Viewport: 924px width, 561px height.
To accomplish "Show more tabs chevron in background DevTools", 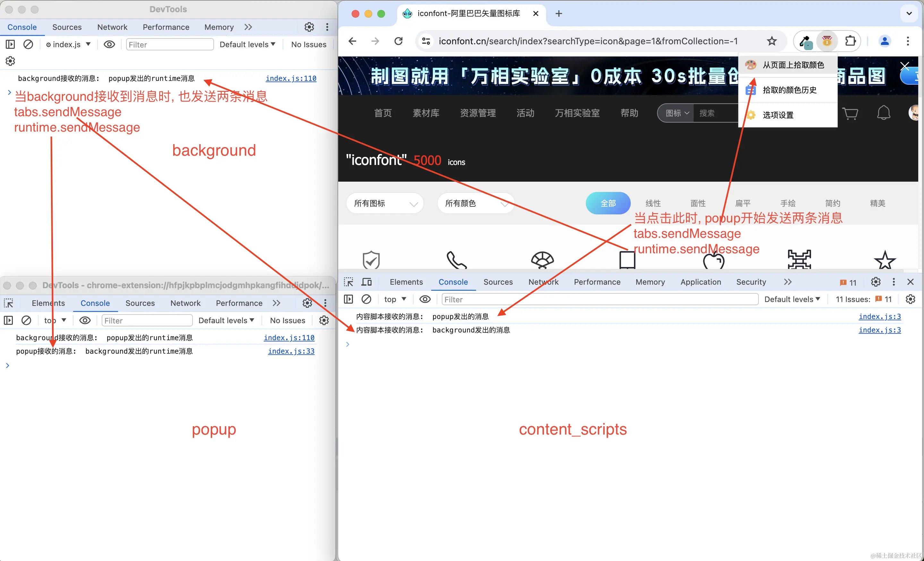I will [248, 27].
